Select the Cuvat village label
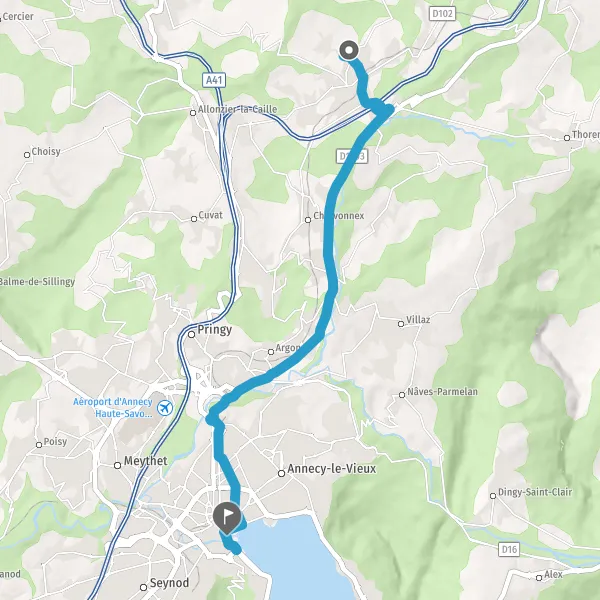 [210, 215]
